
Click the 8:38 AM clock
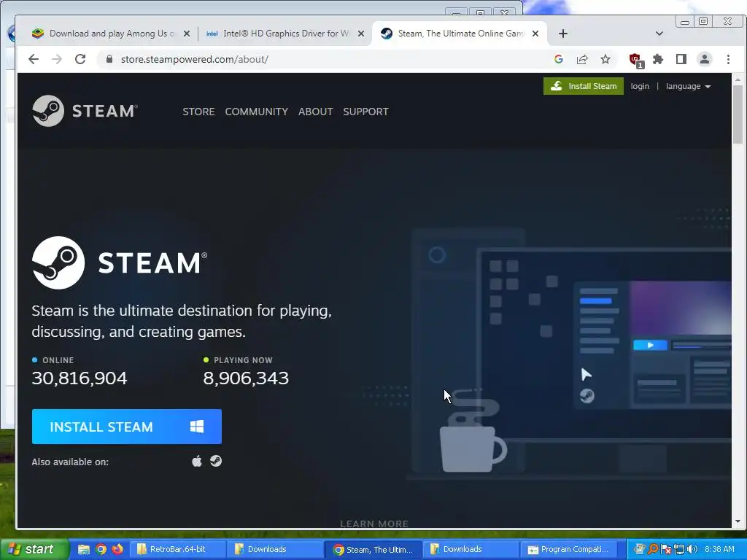(x=719, y=550)
